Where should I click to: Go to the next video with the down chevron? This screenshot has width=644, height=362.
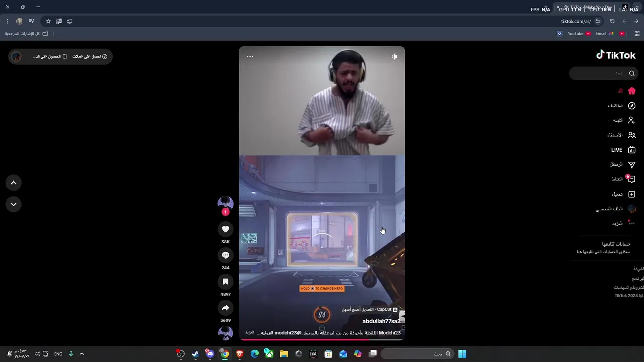pyautogui.click(x=14, y=204)
